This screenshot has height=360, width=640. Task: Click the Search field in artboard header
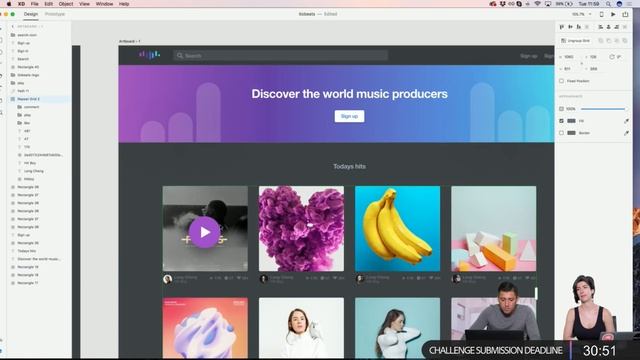pos(280,56)
